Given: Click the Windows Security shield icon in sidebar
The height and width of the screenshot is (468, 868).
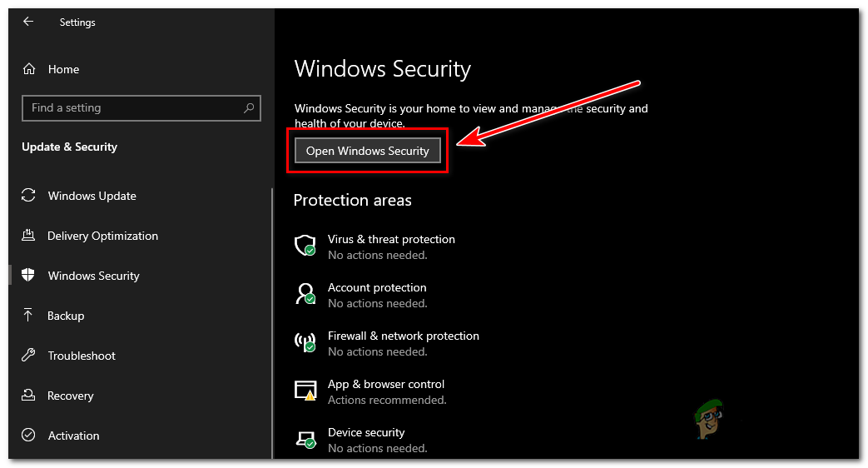Looking at the screenshot, I should (x=28, y=276).
